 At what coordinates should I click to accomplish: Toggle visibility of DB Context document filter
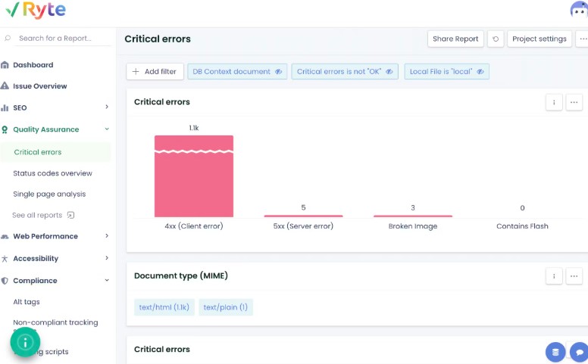pos(278,72)
